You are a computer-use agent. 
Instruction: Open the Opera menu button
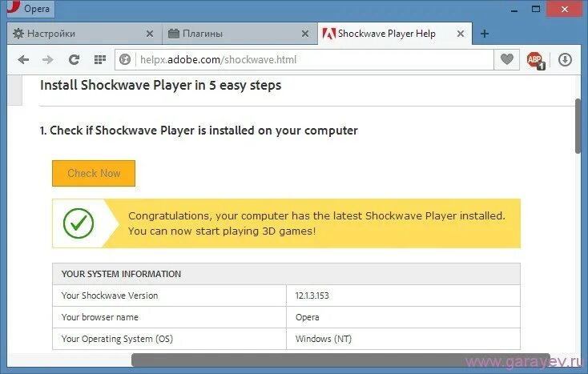(30, 8)
